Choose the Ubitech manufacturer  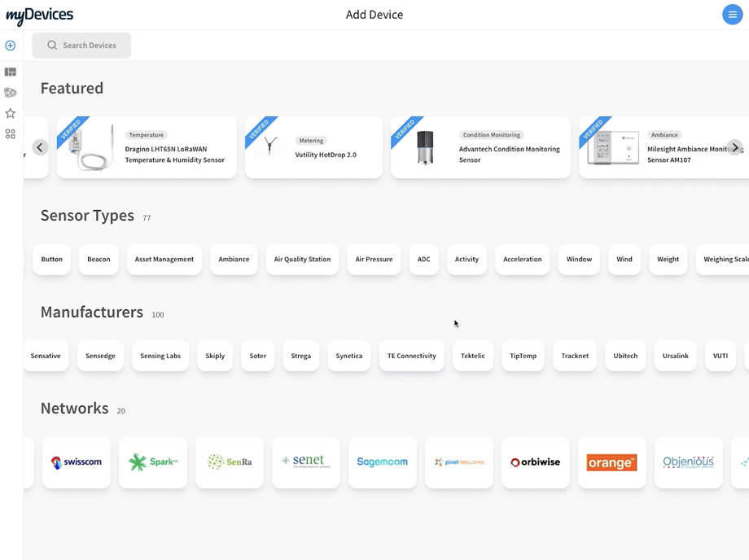point(625,356)
